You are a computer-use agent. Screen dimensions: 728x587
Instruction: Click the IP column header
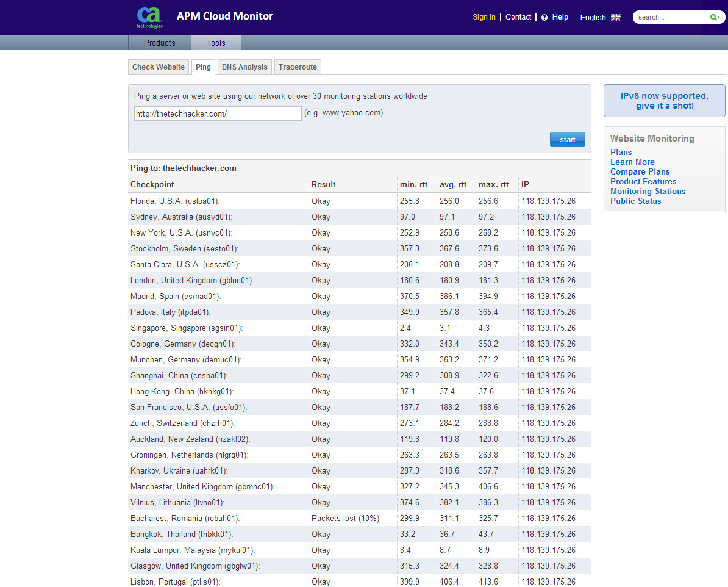[x=525, y=184]
